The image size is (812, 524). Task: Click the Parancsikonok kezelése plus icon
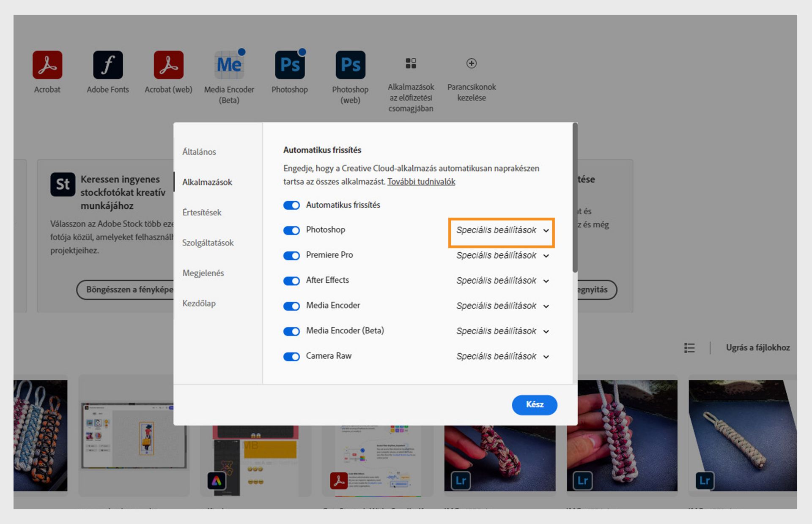pyautogui.click(x=471, y=63)
